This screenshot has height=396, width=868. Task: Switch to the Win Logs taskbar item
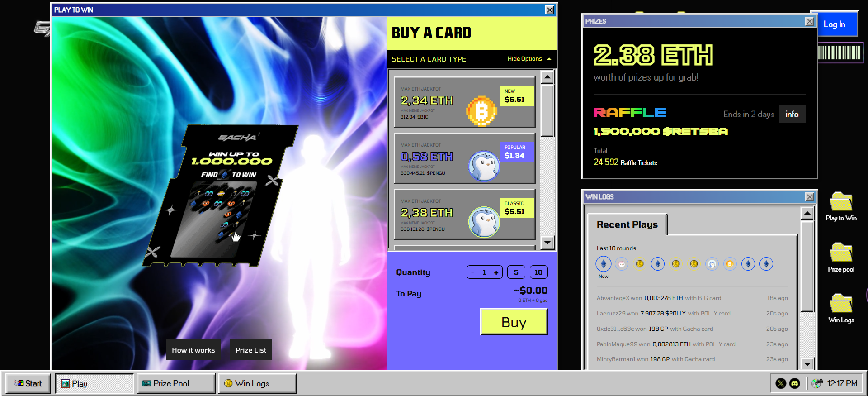tap(257, 383)
